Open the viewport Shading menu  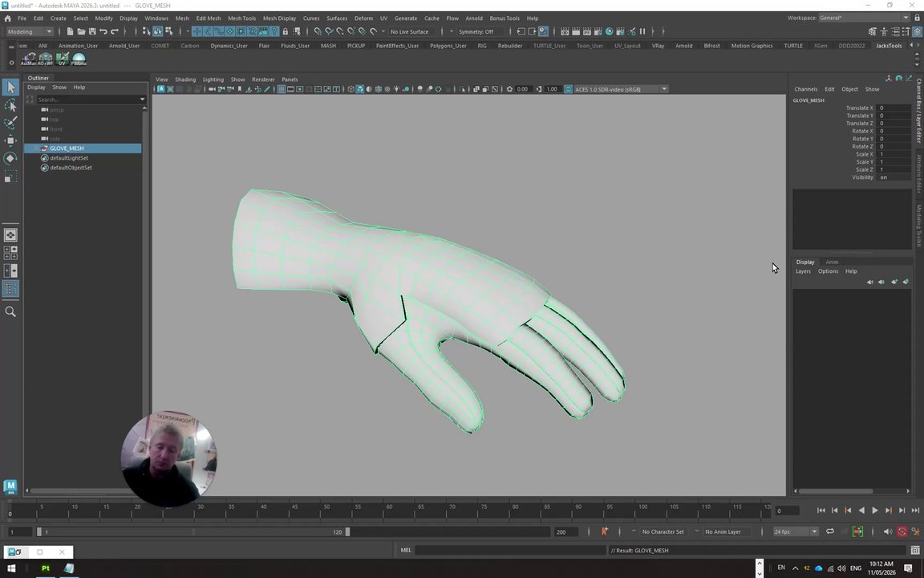185,79
